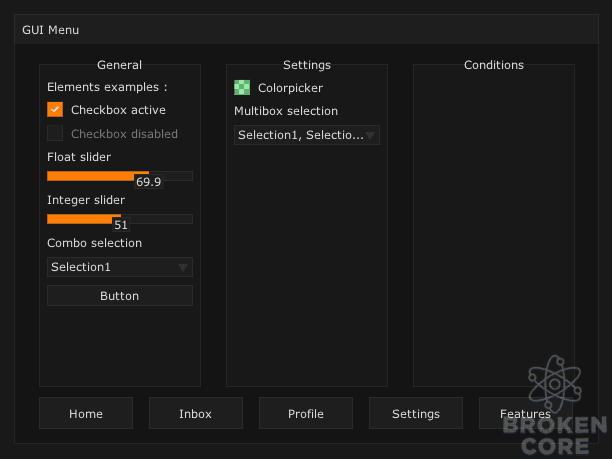Click the General group heading

pyautogui.click(x=119, y=65)
